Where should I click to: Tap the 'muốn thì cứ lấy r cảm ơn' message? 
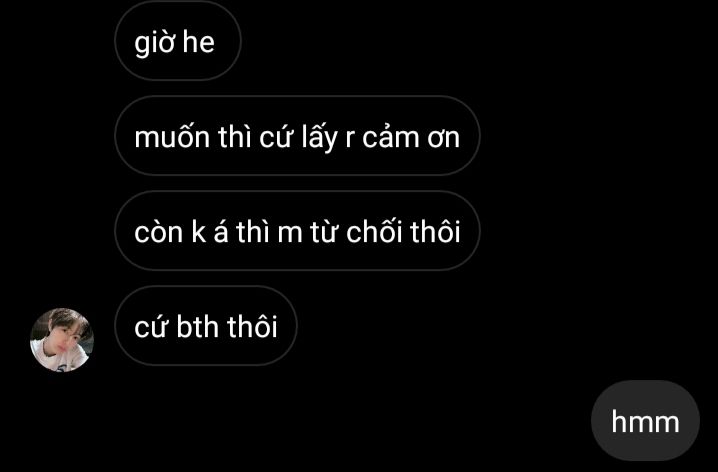click(x=297, y=136)
